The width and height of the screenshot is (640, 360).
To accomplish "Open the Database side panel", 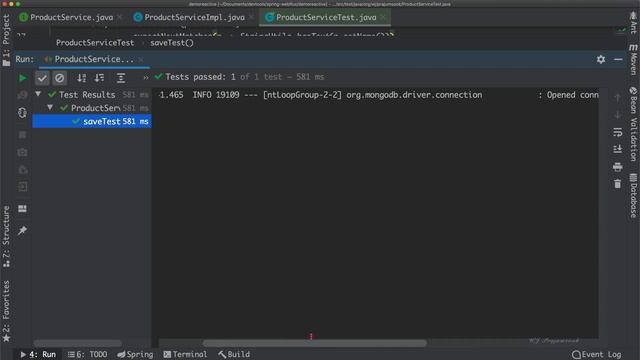I will (633, 196).
